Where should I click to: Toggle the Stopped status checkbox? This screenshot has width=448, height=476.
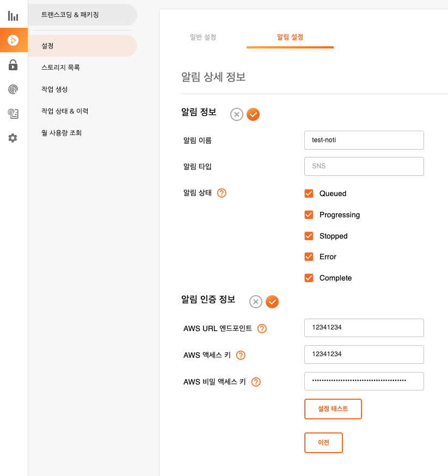coord(309,236)
